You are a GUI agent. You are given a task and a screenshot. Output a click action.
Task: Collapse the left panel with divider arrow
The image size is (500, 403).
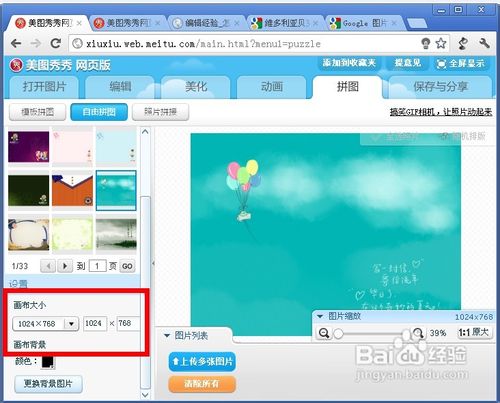coord(153,263)
